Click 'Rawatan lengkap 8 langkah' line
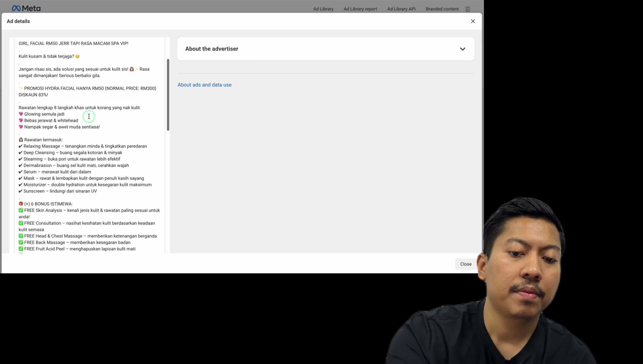Screen dimensions: 643x364 tap(80, 108)
